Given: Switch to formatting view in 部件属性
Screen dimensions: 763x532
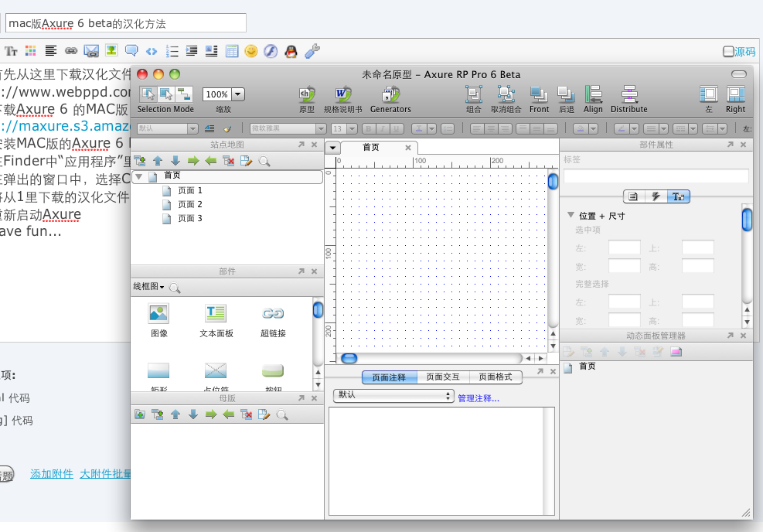Looking at the screenshot, I should point(678,196).
